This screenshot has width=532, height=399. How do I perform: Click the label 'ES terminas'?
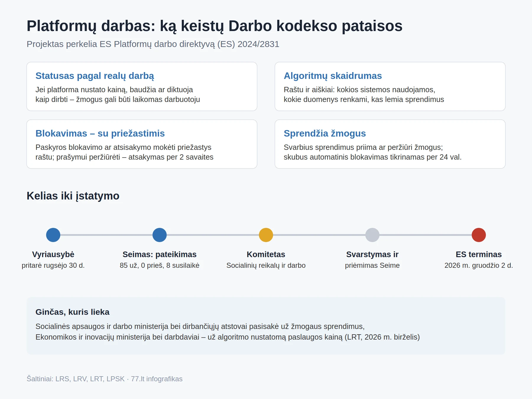pyautogui.click(x=479, y=254)
